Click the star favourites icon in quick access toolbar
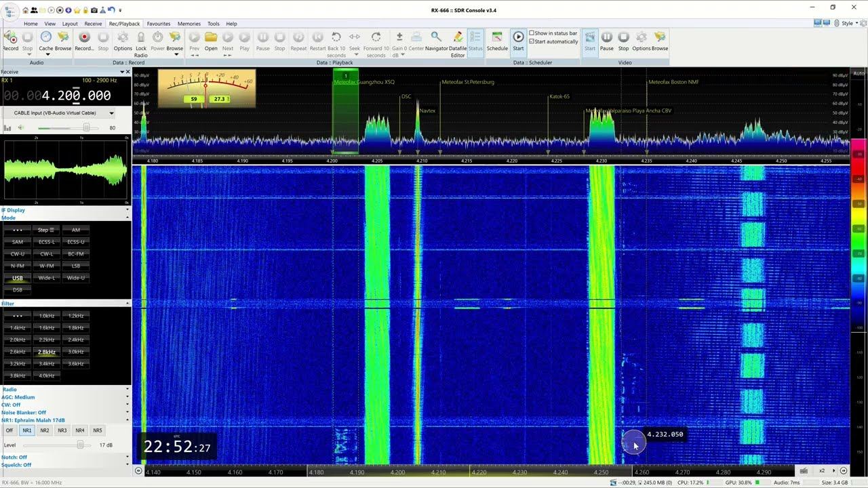This screenshot has height=488, width=868. pyautogui.click(x=77, y=10)
